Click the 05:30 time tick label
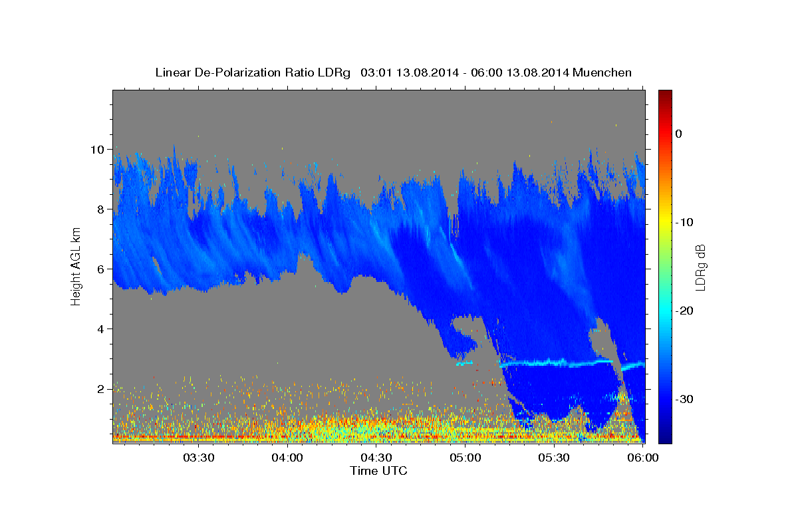The width and height of the screenshot is (798, 532). (x=554, y=458)
